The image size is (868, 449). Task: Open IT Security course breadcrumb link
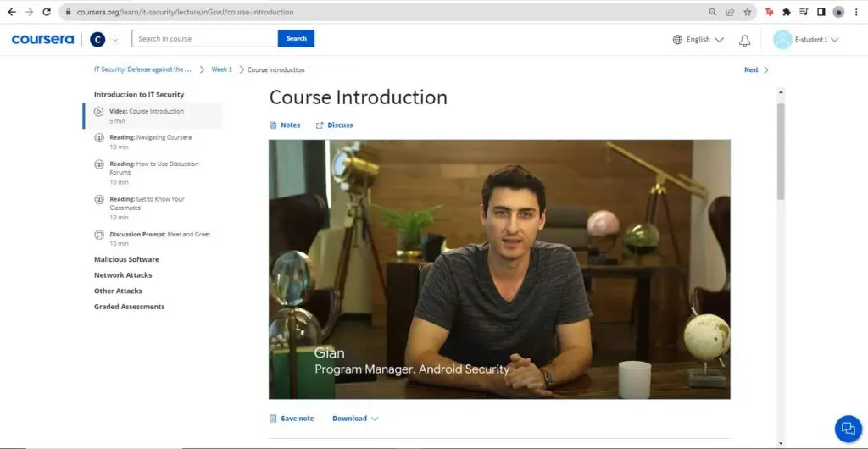[142, 69]
